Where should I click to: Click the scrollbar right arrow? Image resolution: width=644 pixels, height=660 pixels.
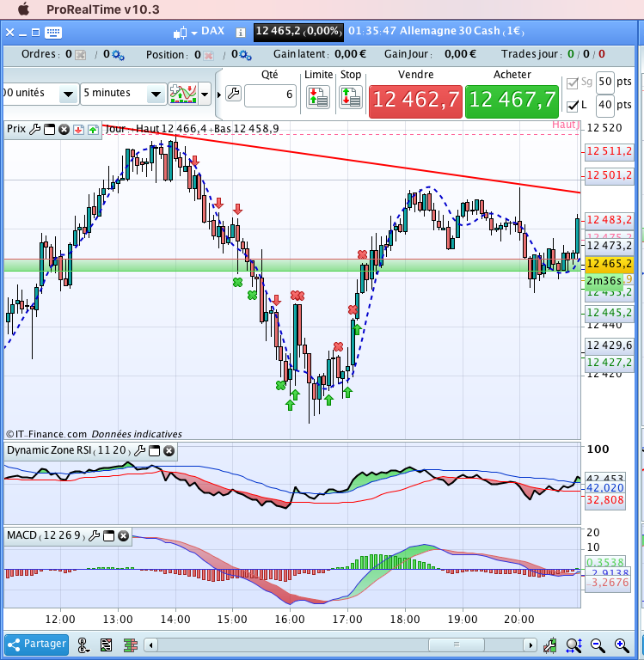click(x=531, y=645)
